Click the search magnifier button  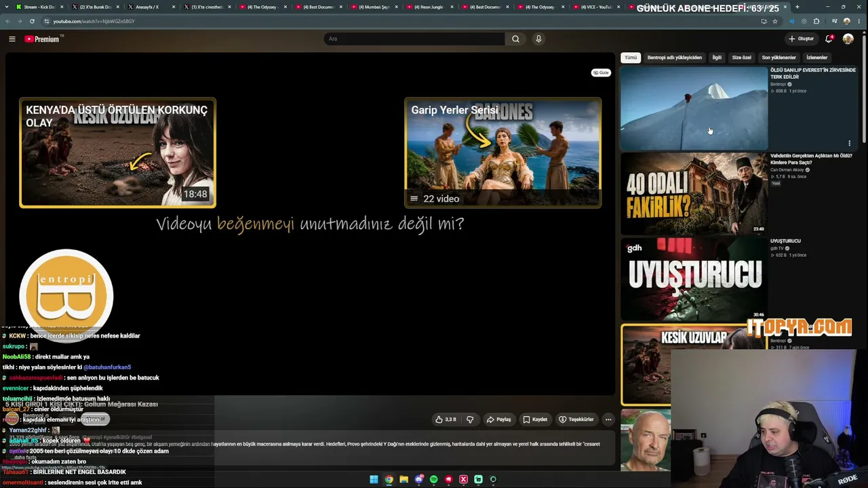515,39
